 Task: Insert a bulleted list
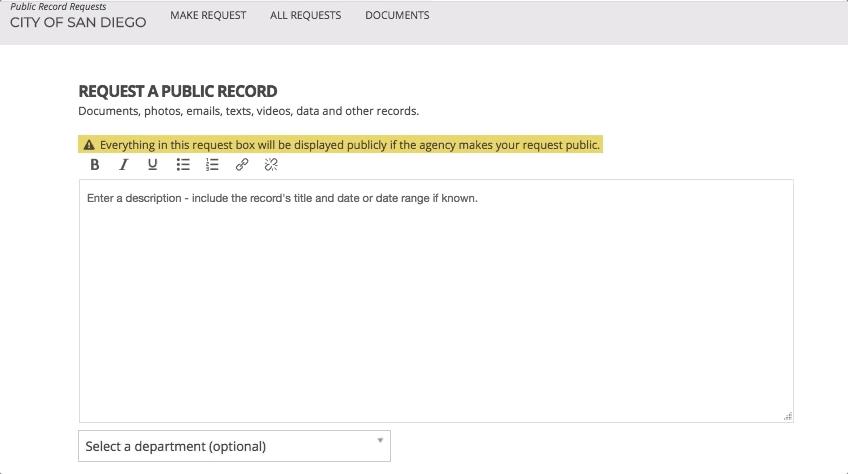click(183, 165)
